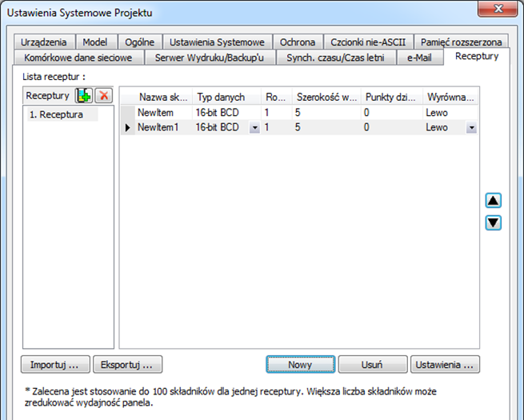The width and height of the screenshot is (524, 420).
Task: Click the row selector of NewItem row
Action: 128,113
